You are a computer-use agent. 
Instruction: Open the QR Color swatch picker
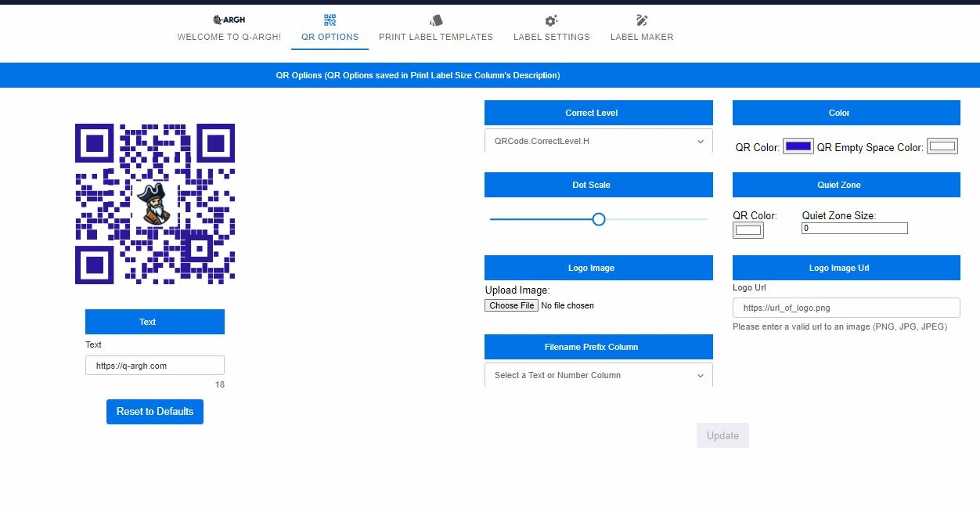798,146
